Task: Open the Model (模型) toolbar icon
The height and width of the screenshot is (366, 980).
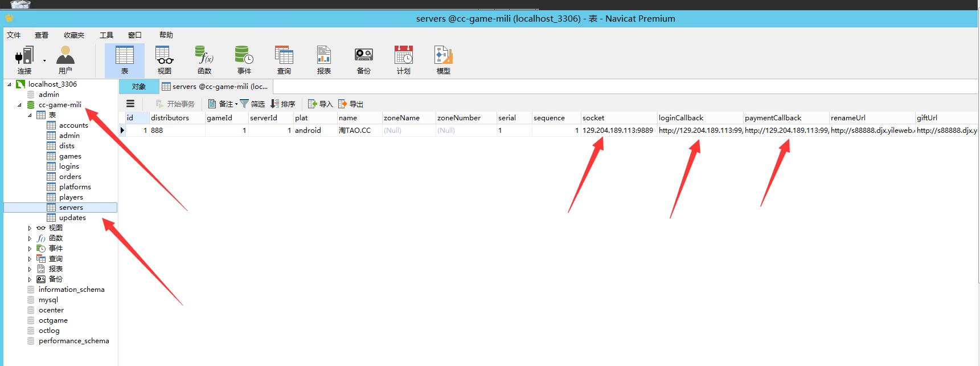Action: pyautogui.click(x=443, y=60)
